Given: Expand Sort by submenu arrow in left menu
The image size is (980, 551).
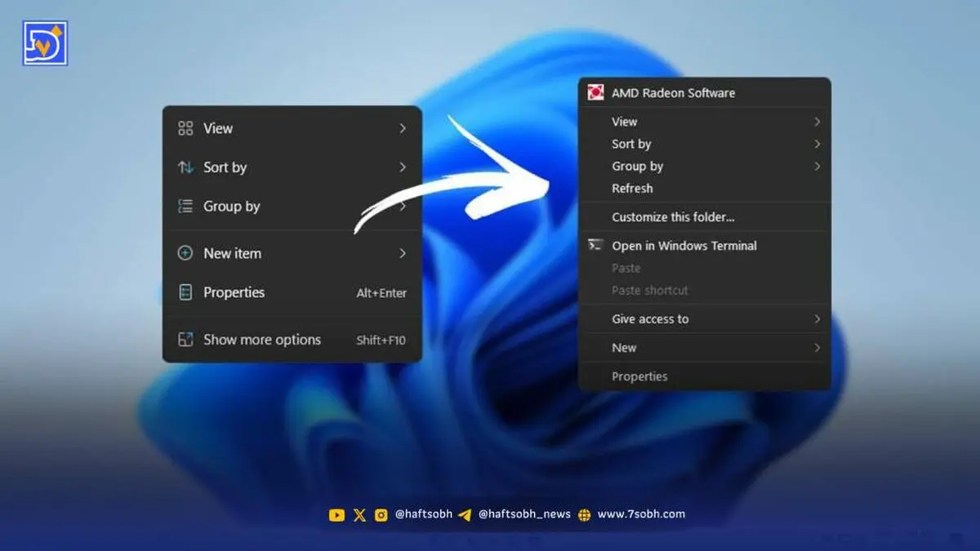Looking at the screenshot, I should [403, 167].
